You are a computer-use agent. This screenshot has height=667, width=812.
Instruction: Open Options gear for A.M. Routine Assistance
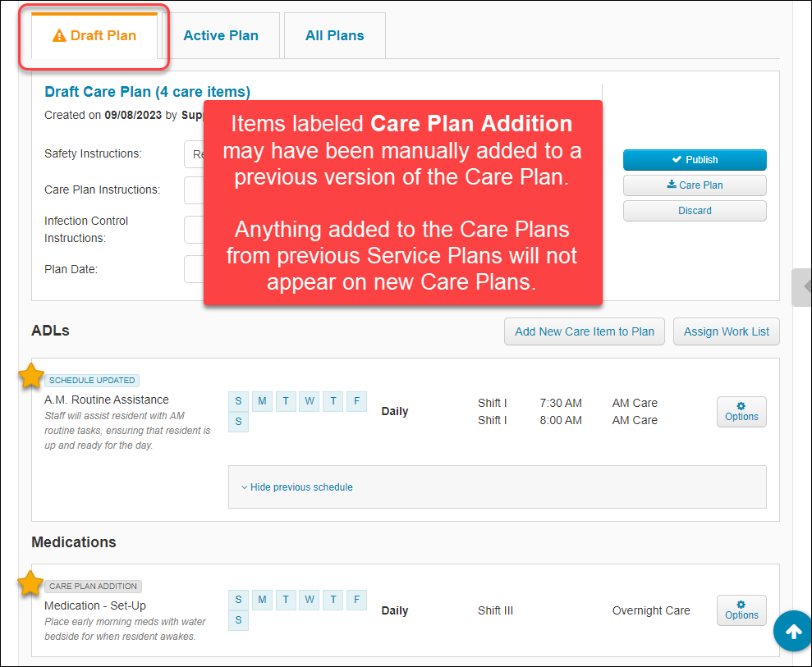[741, 411]
